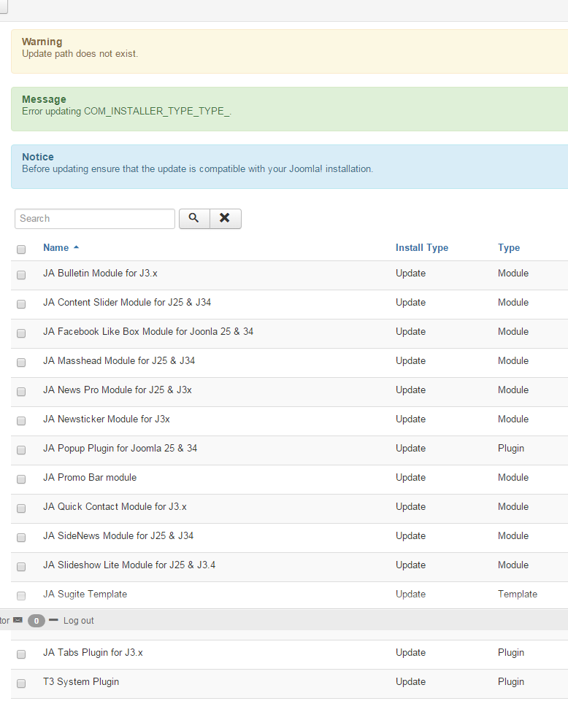Click the error updating COM_INSTALLER text
This screenshot has height=728, width=568.
click(126, 112)
